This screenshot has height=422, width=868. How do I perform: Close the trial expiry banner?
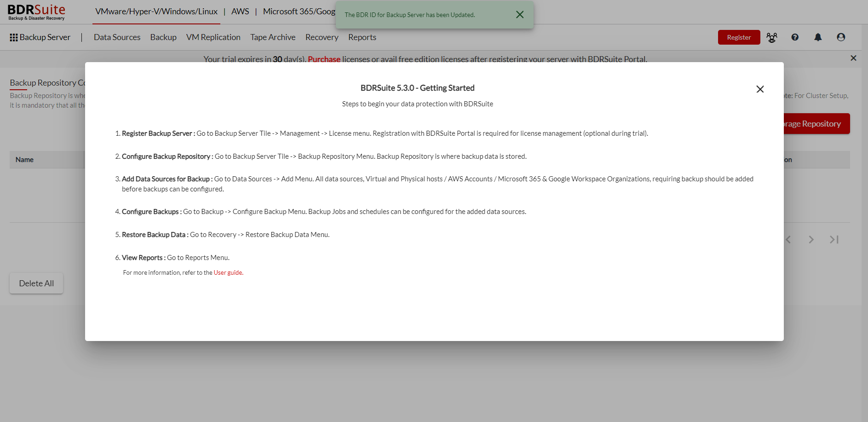coord(853,58)
